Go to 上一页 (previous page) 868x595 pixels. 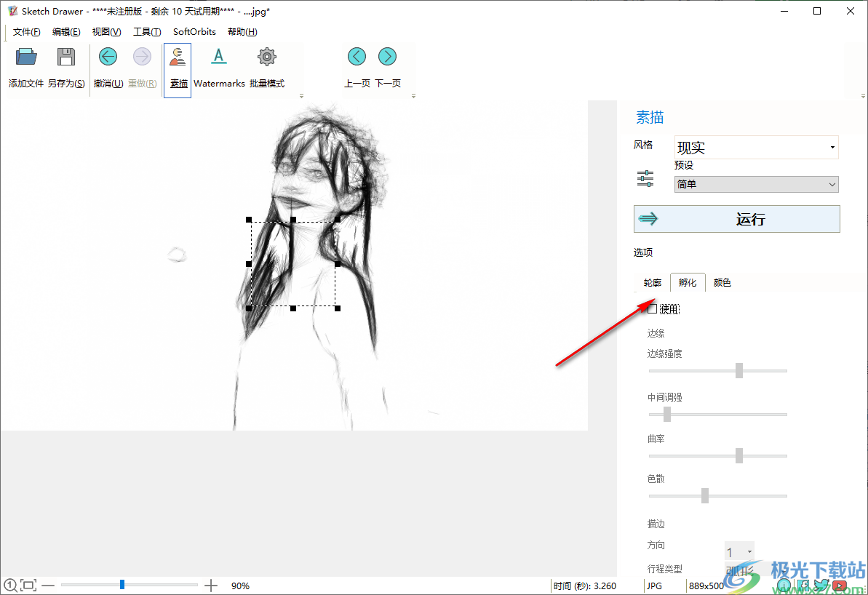[x=357, y=57]
